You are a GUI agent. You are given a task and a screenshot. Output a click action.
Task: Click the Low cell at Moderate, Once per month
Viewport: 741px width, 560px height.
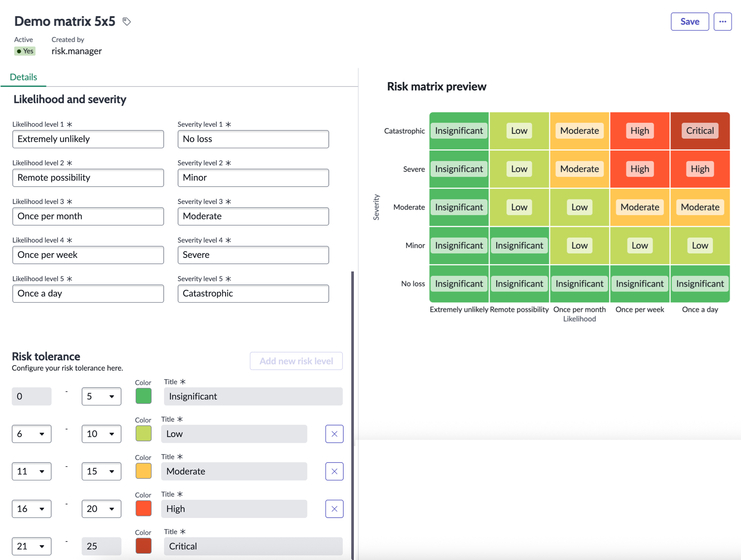pyautogui.click(x=579, y=207)
